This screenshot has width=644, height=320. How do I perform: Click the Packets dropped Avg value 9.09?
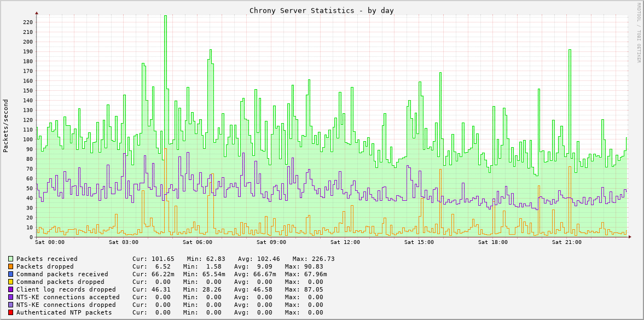(265, 266)
